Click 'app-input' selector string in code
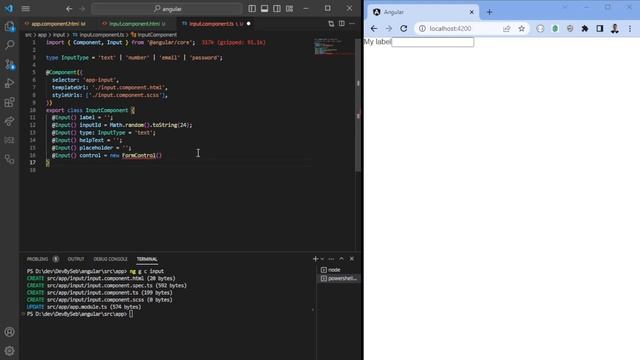Viewport: 640px width, 360px height. coord(100,80)
